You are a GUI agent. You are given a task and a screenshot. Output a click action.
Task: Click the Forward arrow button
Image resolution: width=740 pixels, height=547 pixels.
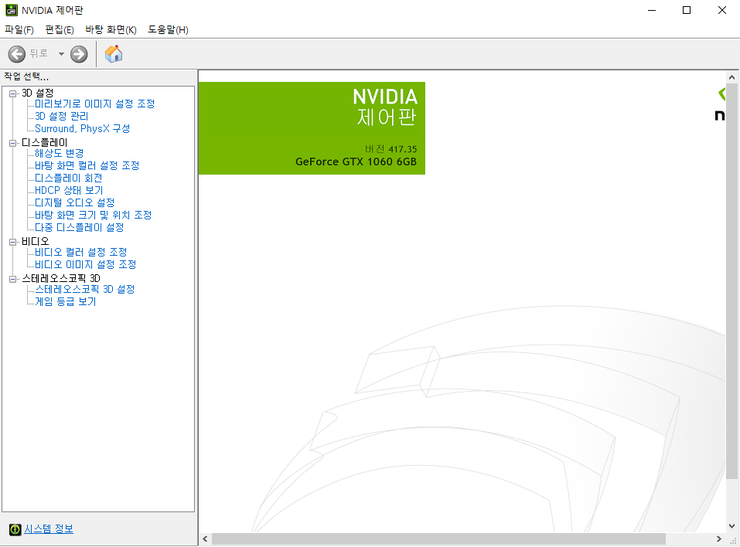tap(79, 54)
